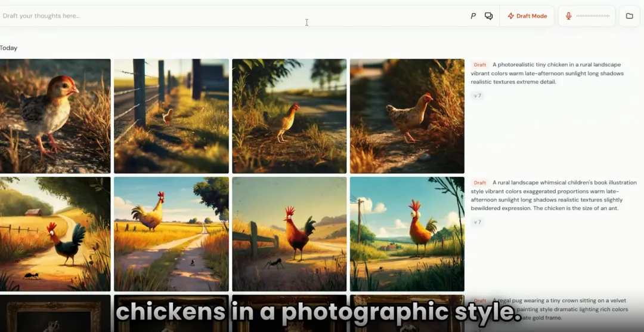Open conversational mode chat bubbles icon

click(488, 16)
